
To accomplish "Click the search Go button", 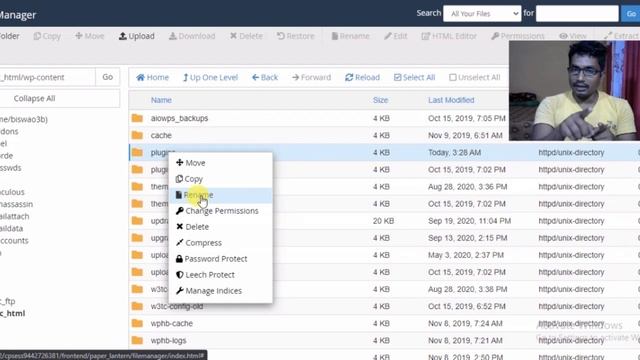I will coord(631,13).
